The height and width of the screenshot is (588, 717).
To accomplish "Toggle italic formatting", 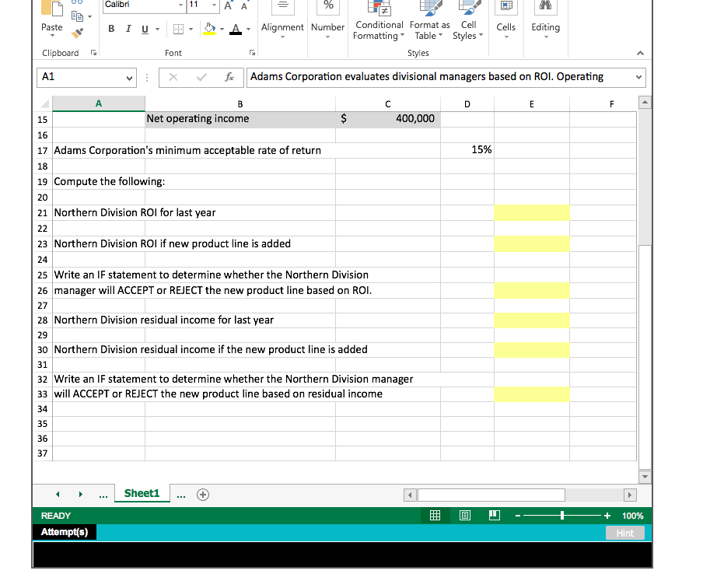I will click(x=128, y=27).
